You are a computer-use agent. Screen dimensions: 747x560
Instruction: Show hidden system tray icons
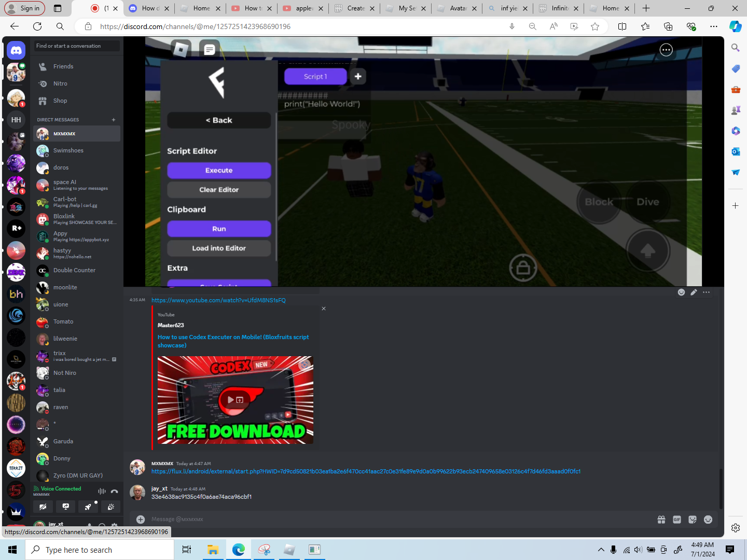point(601,550)
